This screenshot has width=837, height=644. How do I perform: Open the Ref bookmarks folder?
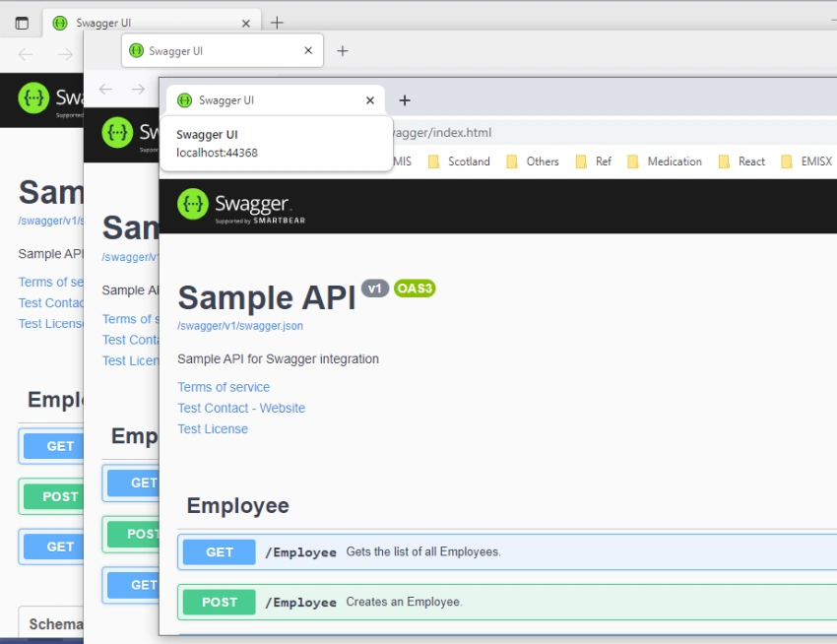(x=593, y=161)
